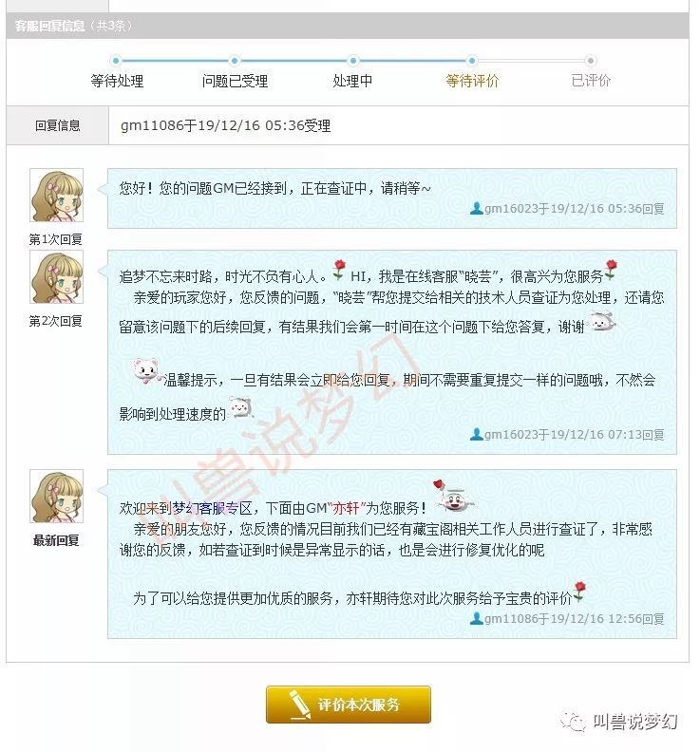Click user icon beside gm11086 12:56 reply
The height and width of the screenshot is (752, 700).
pos(476,618)
